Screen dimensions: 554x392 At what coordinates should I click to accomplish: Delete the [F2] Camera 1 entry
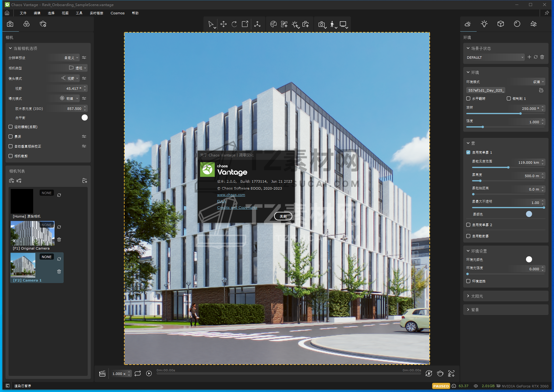pyautogui.click(x=59, y=271)
